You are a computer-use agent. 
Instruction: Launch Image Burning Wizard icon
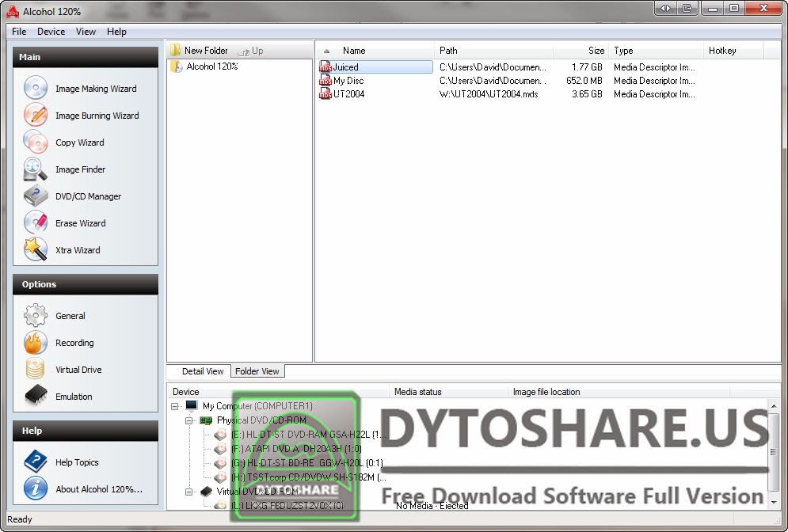36,115
